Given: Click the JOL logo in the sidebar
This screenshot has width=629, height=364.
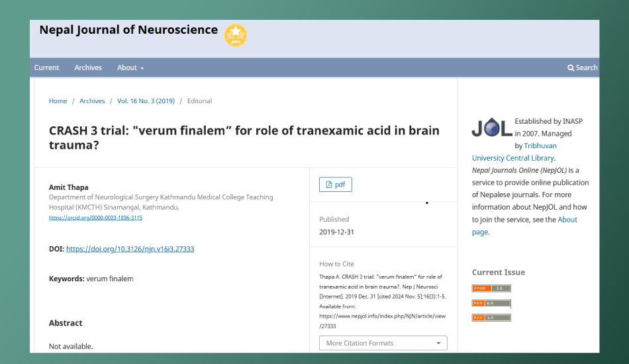Looking at the screenshot, I should click(x=492, y=128).
